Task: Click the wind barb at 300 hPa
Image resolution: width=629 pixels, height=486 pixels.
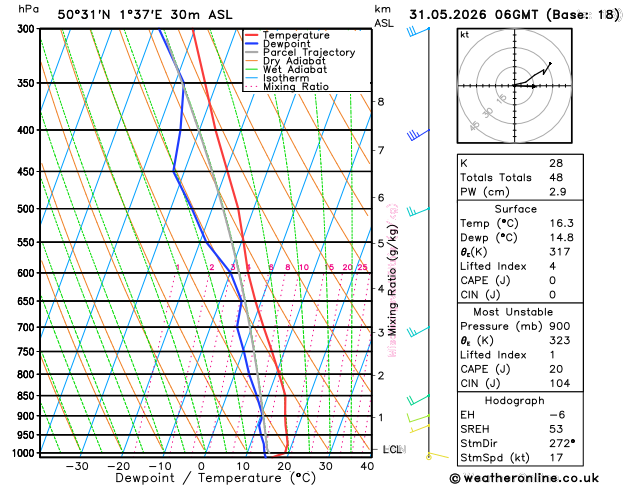Action: tap(418, 32)
